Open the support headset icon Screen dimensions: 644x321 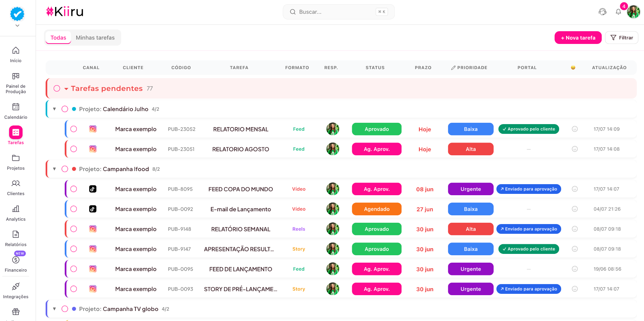(x=602, y=12)
